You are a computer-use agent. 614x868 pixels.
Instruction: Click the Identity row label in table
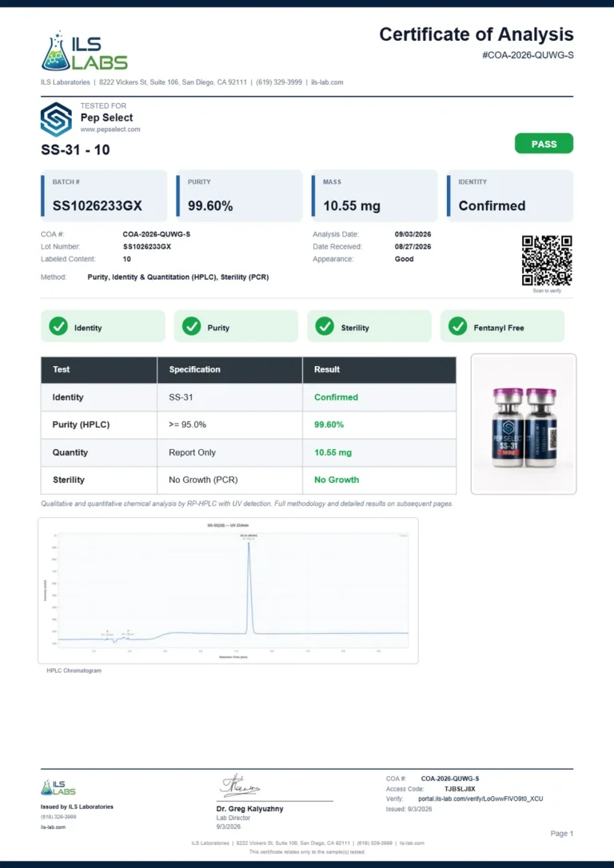click(x=67, y=397)
